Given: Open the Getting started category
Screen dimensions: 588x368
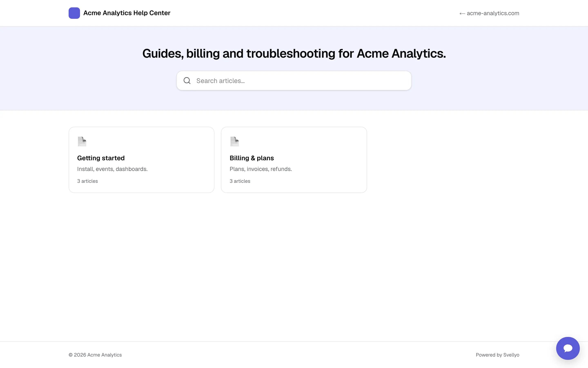Looking at the screenshot, I should pyautogui.click(x=141, y=160).
